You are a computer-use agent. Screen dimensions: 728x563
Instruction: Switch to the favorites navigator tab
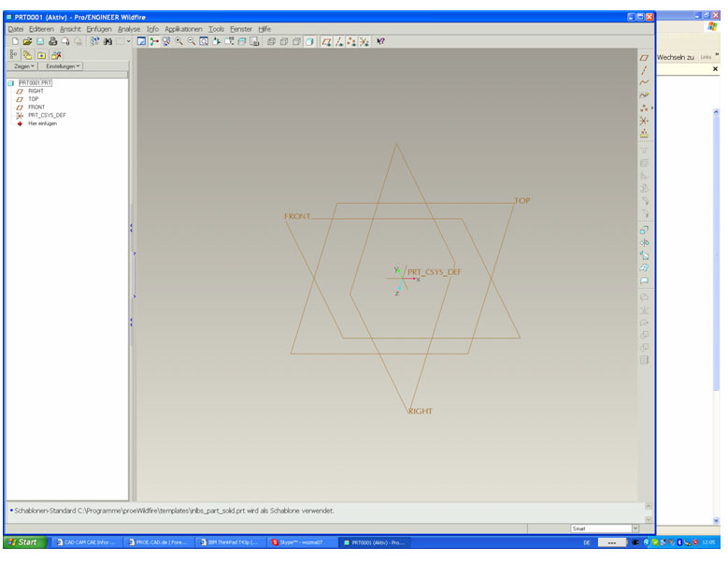[x=42, y=55]
